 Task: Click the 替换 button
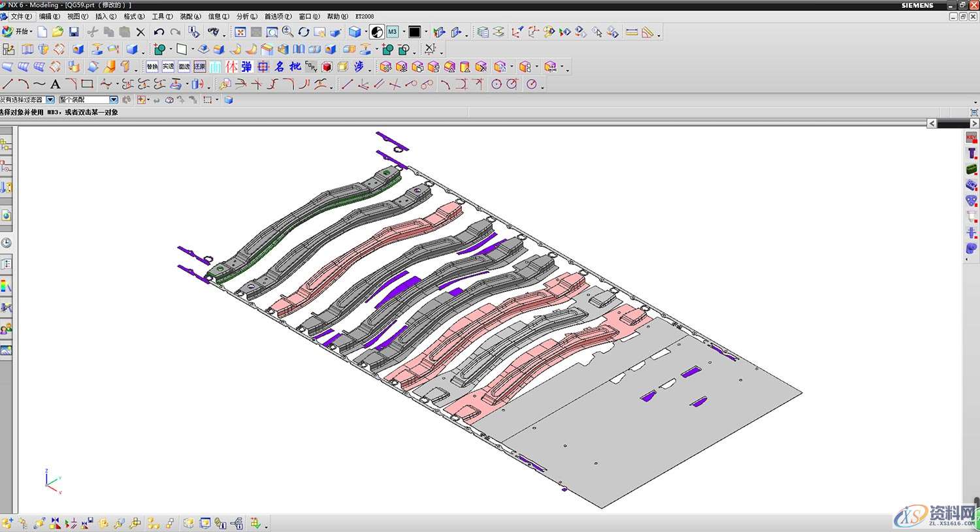click(x=152, y=67)
